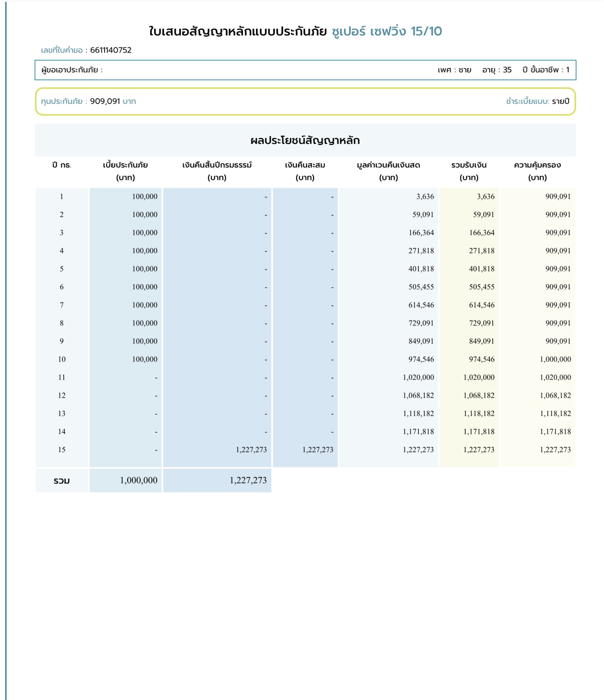
Task: Click the ปี กธ. column header
Action: (x=62, y=165)
